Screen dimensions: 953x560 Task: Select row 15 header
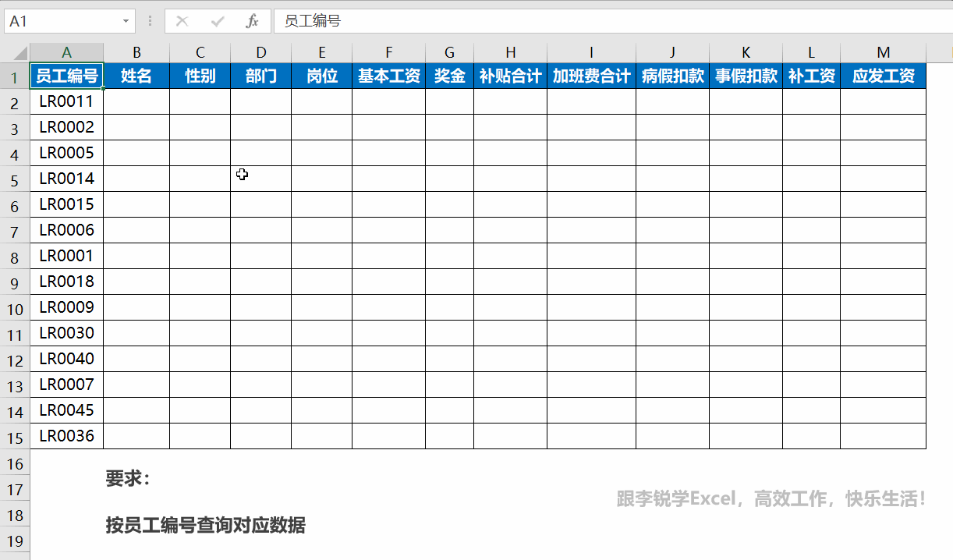pos(15,436)
